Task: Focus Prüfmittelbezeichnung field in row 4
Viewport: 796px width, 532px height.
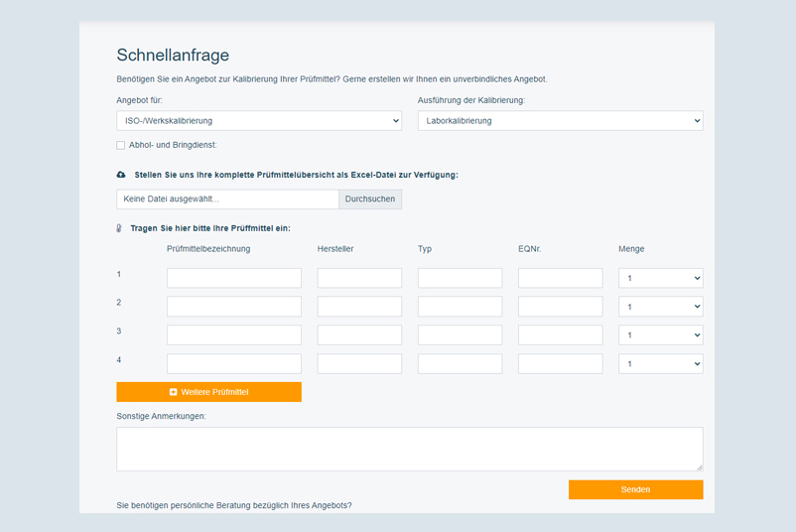Action: 234,364
